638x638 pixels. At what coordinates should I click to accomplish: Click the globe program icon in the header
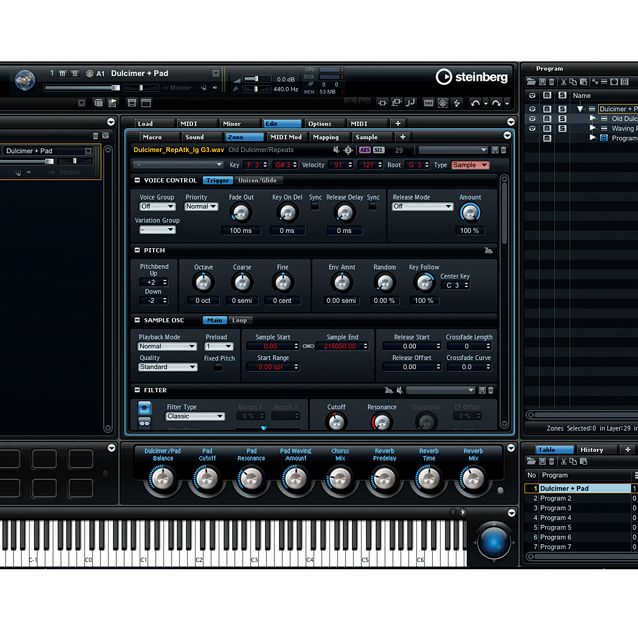(25, 80)
